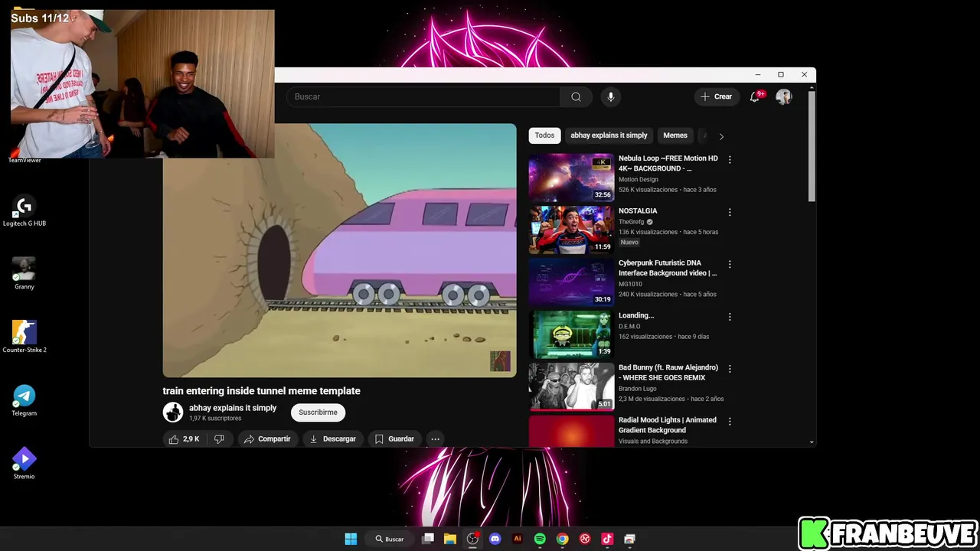Image resolution: width=980 pixels, height=551 pixels.
Task: Open options menu for Radial Mood Lights video
Action: click(730, 421)
